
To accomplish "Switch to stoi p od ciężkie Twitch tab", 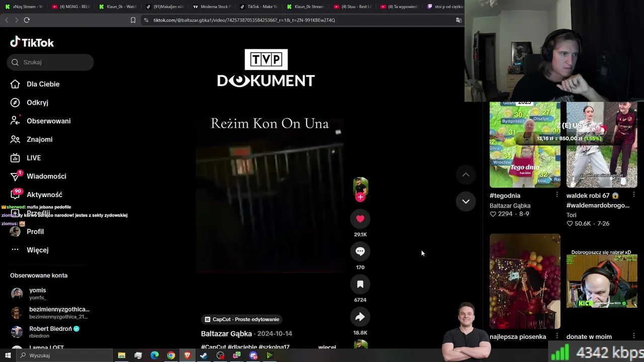I will pos(445,7).
